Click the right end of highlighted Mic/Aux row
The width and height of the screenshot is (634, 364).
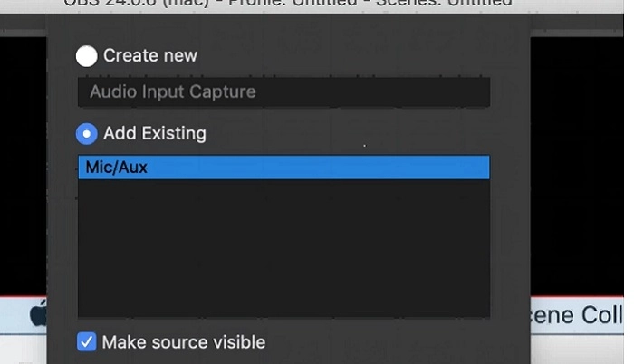click(x=465, y=167)
